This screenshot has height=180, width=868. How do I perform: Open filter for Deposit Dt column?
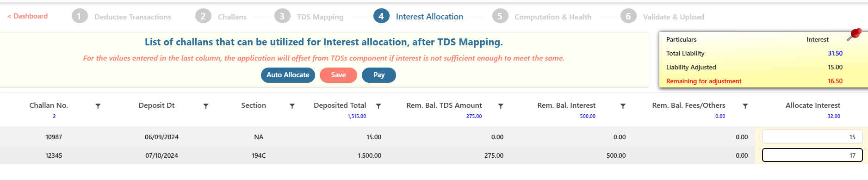[206, 106]
